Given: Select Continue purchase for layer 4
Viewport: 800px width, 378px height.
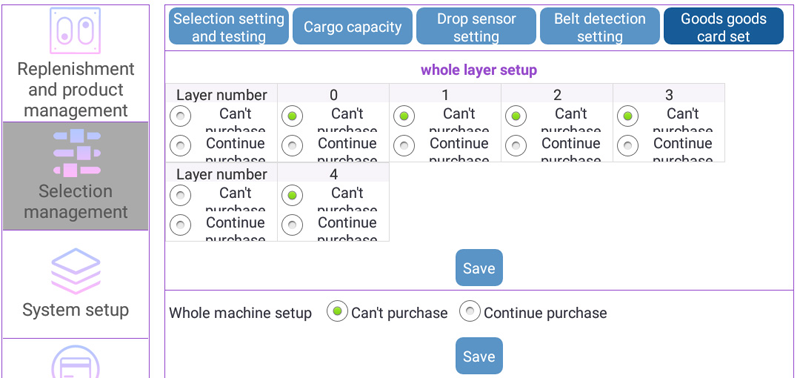Looking at the screenshot, I should click(292, 225).
